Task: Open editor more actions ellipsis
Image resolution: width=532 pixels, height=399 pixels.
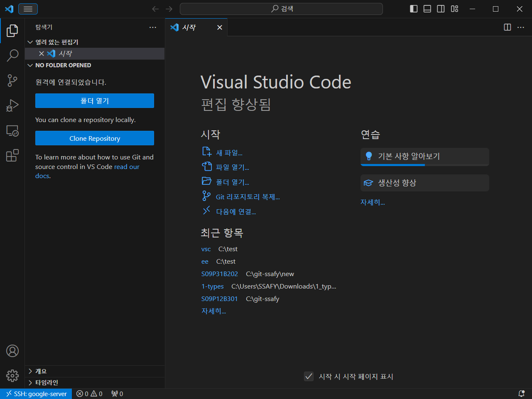Action: [521, 27]
